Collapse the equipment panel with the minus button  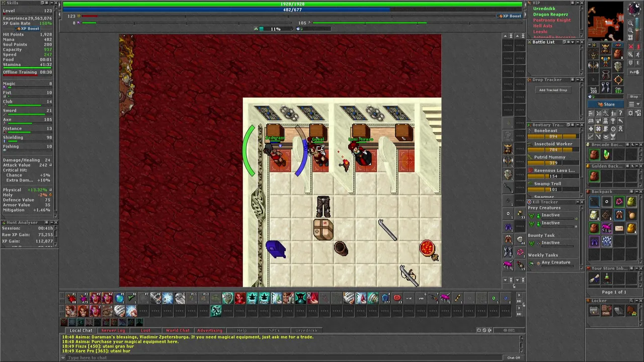click(x=590, y=45)
